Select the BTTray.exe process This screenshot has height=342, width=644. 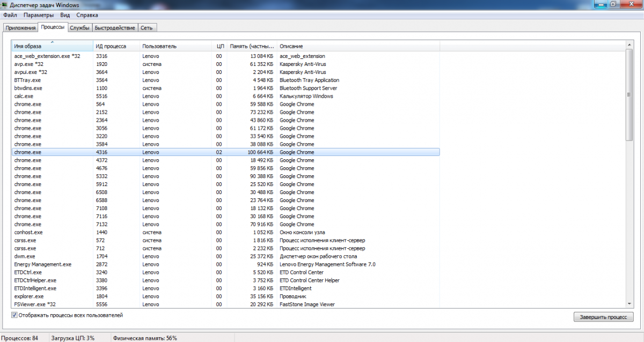coord(225,80)
